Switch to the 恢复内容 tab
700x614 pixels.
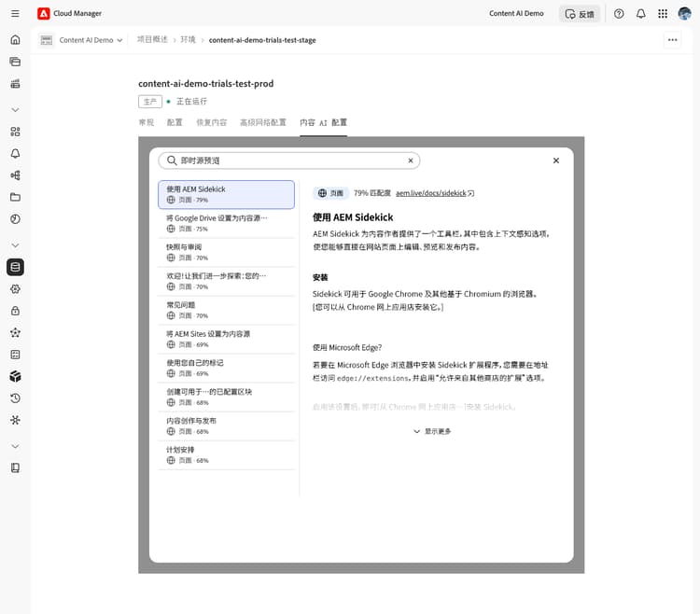(x=211, y=123)
